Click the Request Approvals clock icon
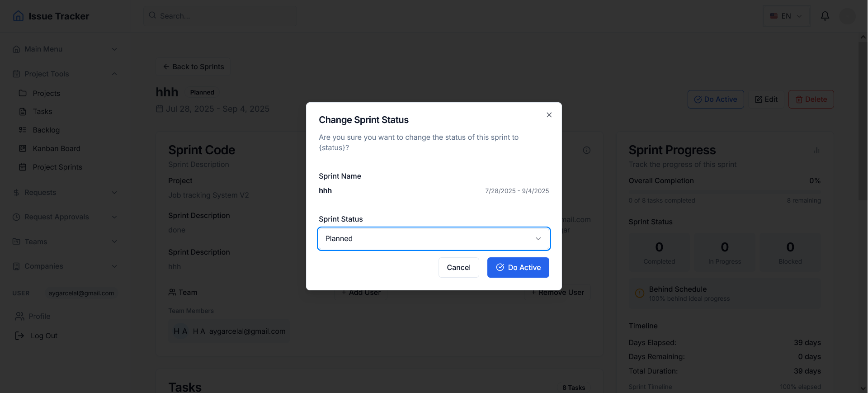868x393 pixels. point(16,217)
